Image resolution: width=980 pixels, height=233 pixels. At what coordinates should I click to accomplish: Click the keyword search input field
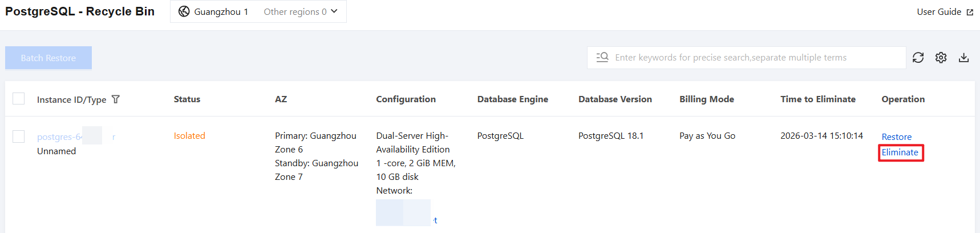pyautogui.click(x=753, y=58)
